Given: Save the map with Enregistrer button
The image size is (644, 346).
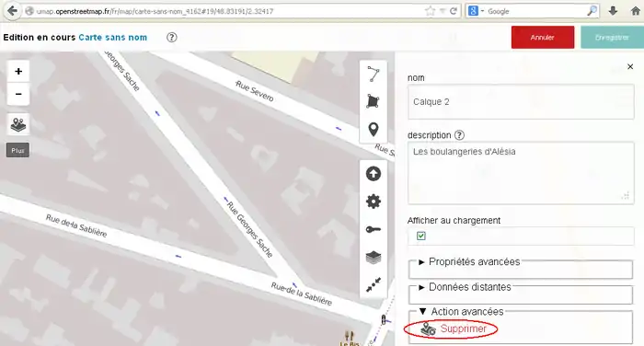Looking at the screenshot, I should (612, 38).
